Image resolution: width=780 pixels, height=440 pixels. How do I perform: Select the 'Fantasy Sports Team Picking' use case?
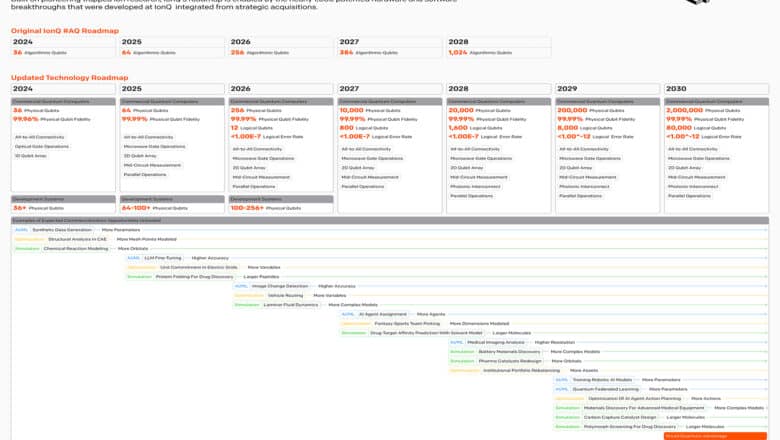(407, 324)
